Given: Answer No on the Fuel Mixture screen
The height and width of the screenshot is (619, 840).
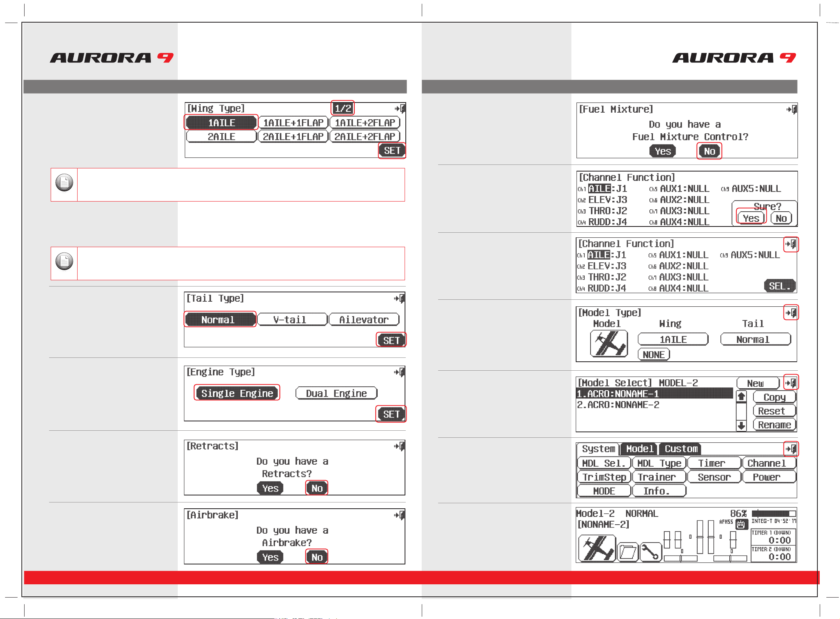Looking at the screenshot, I should pos(709,151).
